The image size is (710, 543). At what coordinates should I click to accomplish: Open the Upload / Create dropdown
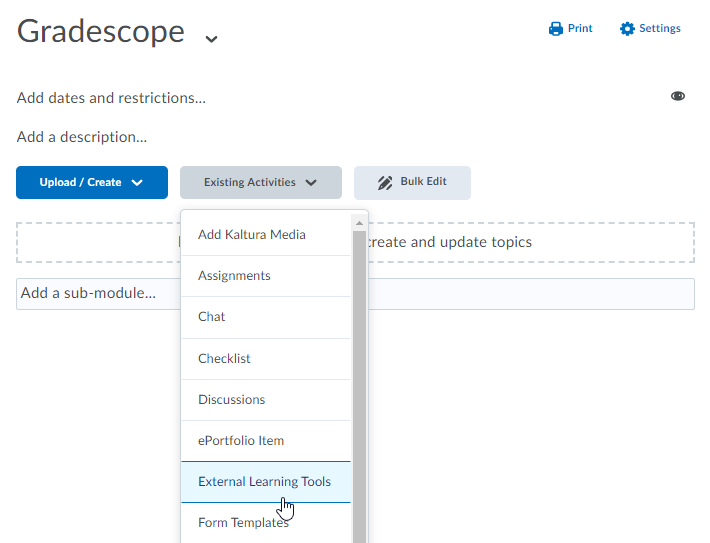(92, 183)
